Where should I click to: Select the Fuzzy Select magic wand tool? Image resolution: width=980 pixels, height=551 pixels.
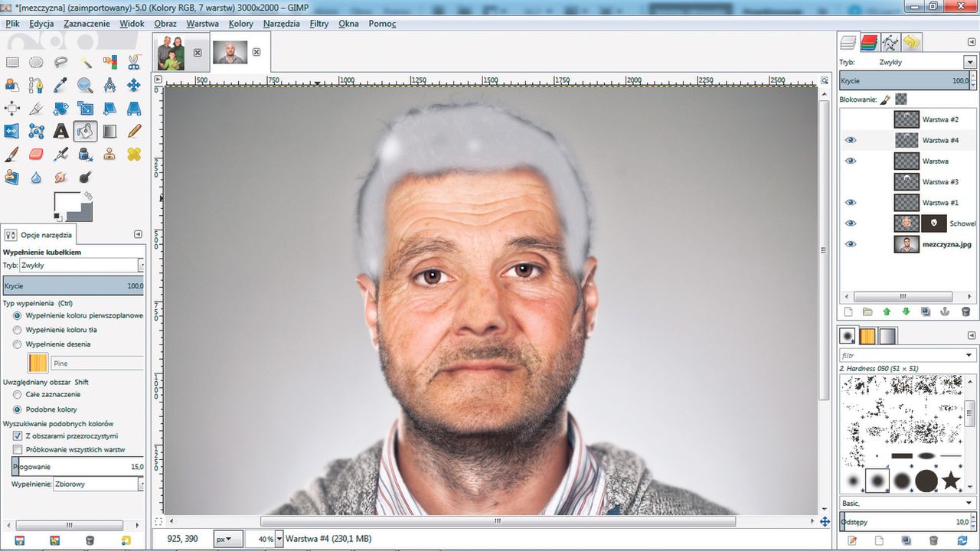[85, 63]
